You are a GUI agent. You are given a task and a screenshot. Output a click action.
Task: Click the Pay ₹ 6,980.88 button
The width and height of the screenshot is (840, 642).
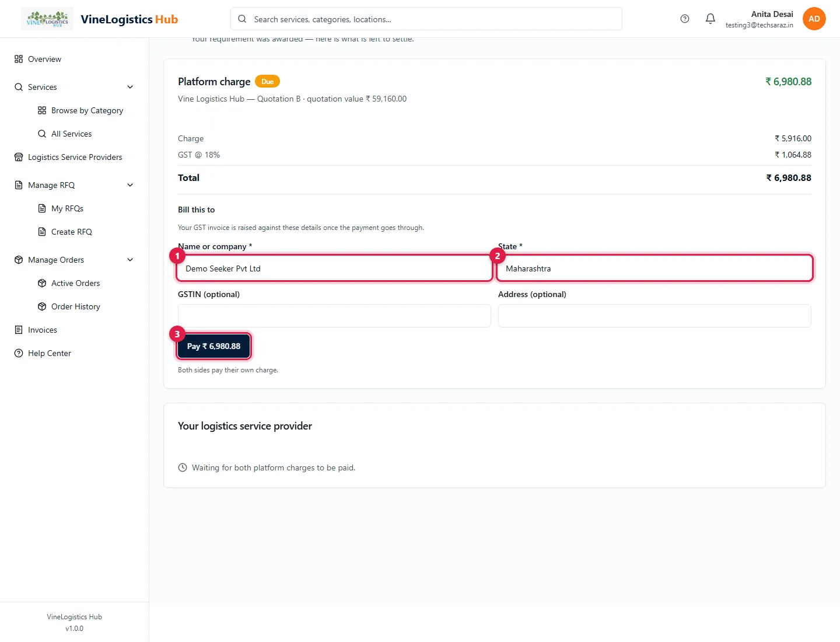[213, 346]
